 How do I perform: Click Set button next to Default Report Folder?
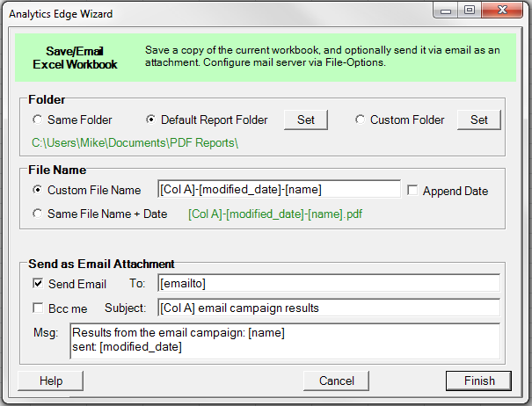click(x=306, y=120)
